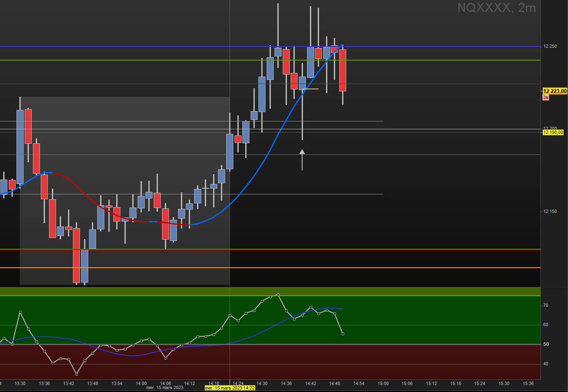Image resolution: width=568 pixels, height=392 pixels.
Task: Click the 15:12 time axis label
Action: click(x=432, y=383)
